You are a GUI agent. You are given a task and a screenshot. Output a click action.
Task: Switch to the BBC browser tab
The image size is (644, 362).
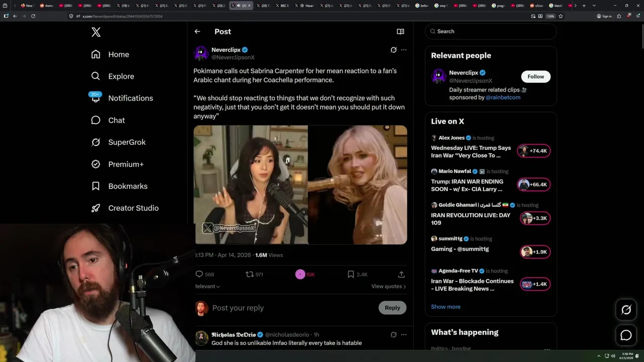[282, 6]
